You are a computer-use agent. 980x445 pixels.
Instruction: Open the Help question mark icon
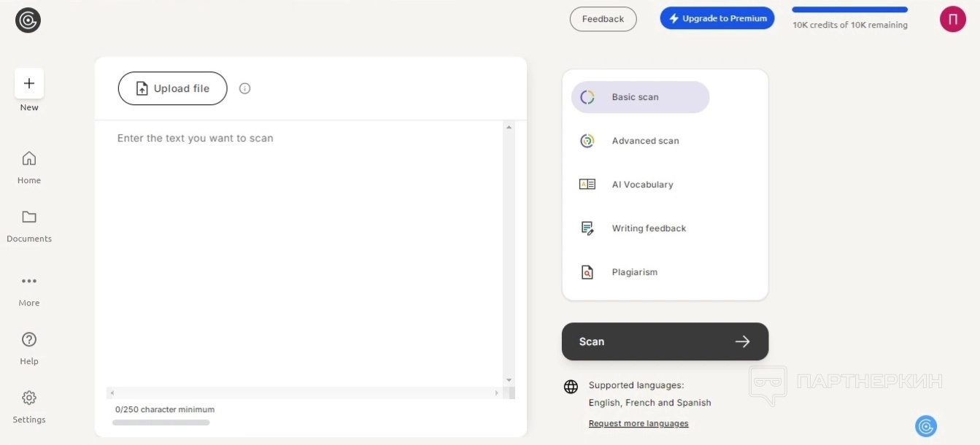click(x=29, y=339)
